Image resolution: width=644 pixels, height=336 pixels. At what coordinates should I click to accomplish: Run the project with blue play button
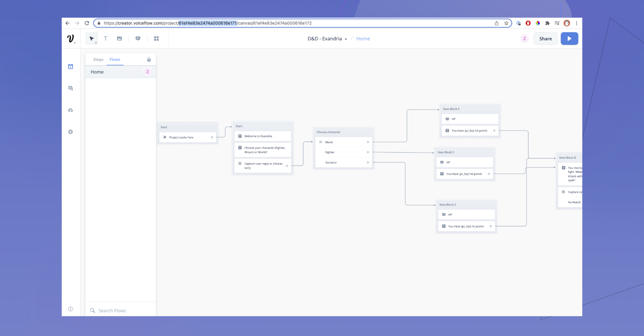click(569, 39)
